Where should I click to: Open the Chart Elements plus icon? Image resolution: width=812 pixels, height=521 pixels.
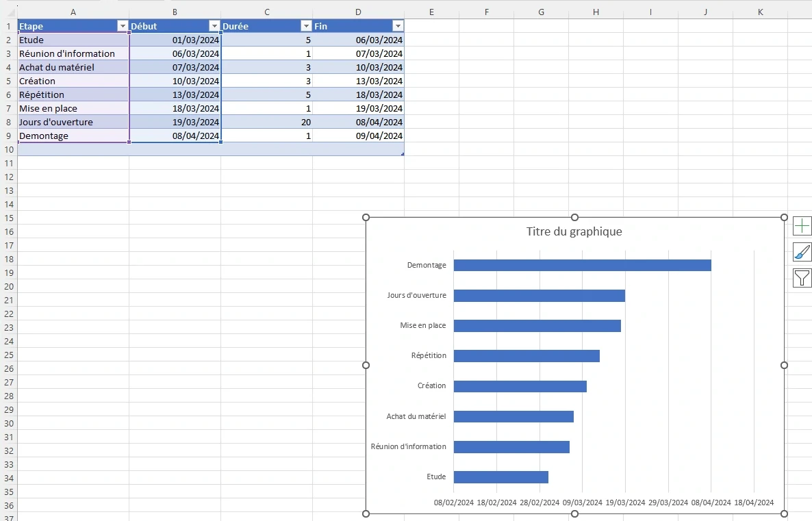pyautogui.click(x=801, y=225)
